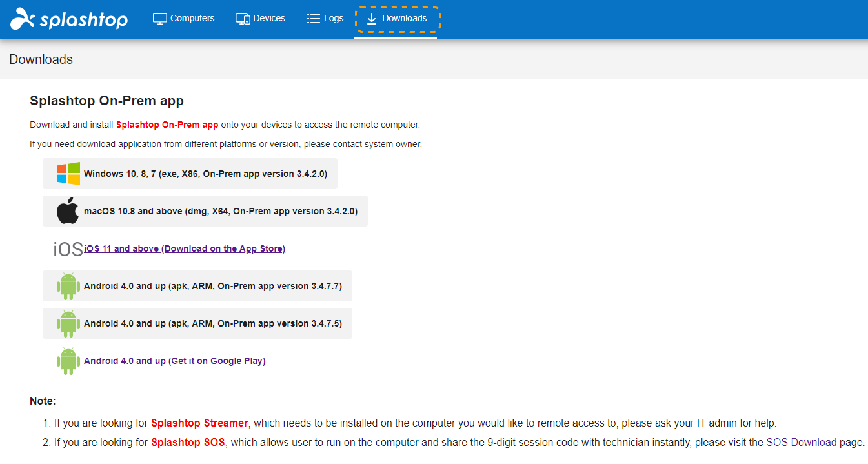Download Android apk version 3.4.7.7

[197, 286]
